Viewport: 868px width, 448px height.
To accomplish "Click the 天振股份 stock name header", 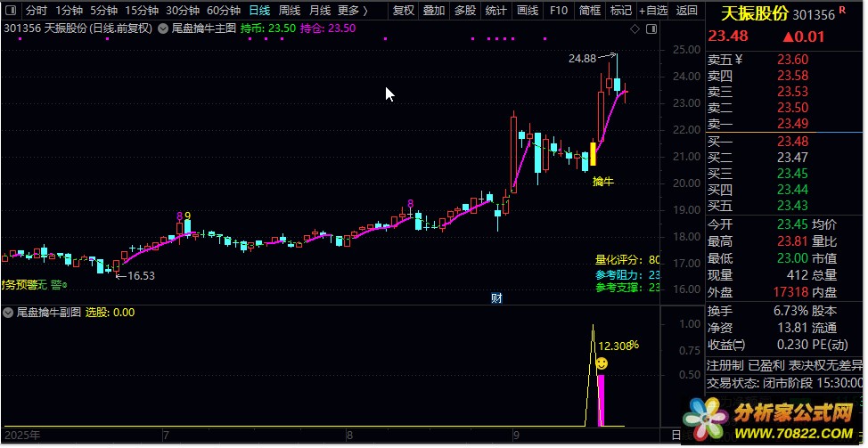I will [x=756, y=14].
